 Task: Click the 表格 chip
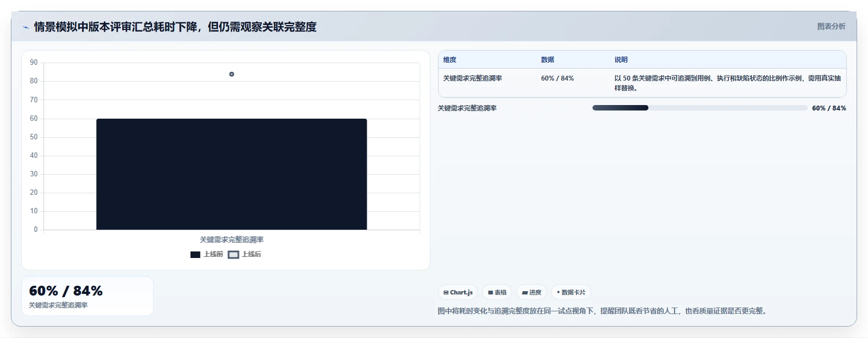click(497, 292)
